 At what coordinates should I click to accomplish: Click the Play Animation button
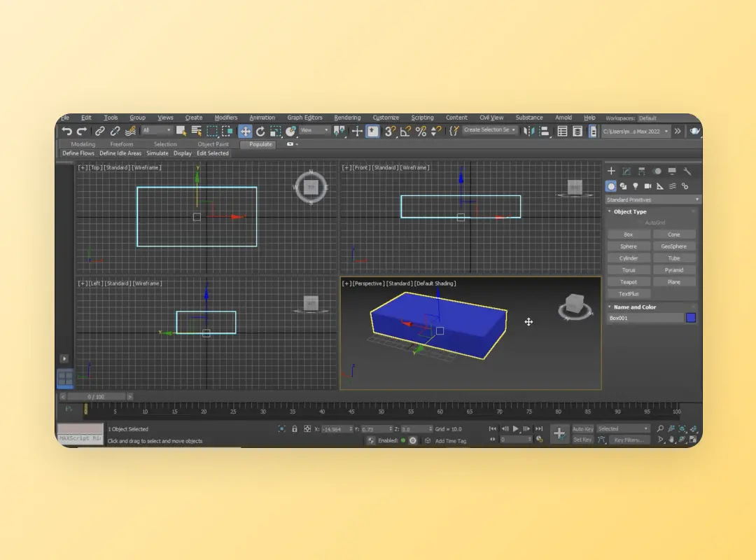coord(516,428)
